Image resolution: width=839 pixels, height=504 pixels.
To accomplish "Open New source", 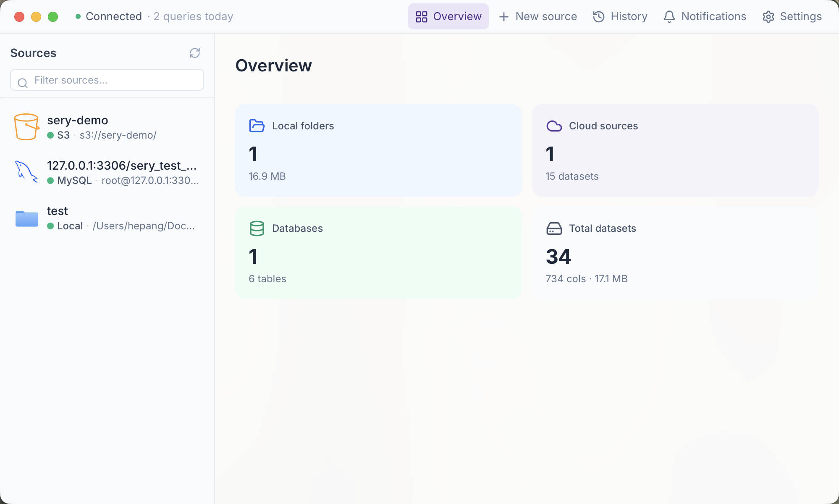I will tap(537, 16).
